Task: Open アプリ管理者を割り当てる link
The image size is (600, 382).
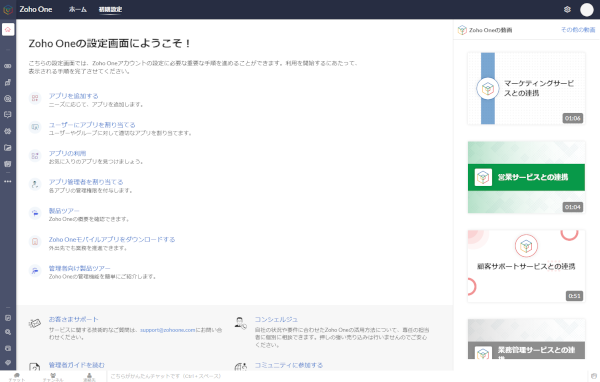Action: click(x=86, y=182)
